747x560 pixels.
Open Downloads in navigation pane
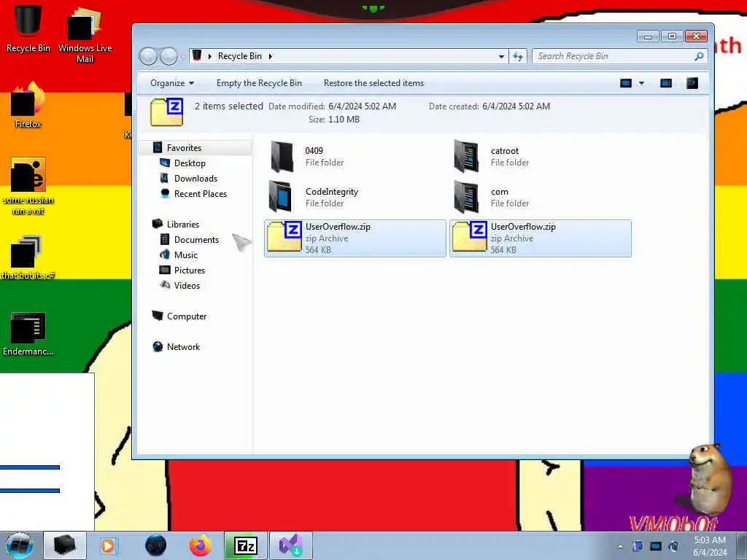196,178
